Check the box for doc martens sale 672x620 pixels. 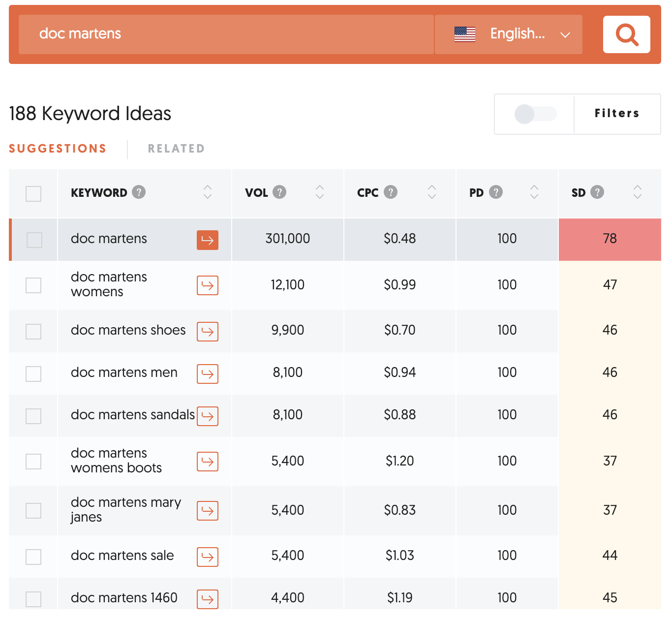coord(33,557)
